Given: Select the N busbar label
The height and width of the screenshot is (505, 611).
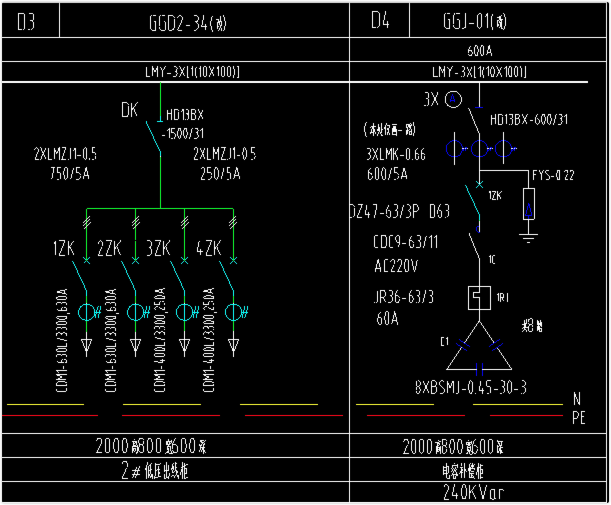Looking at the screenshot, I should coord(577,399).
